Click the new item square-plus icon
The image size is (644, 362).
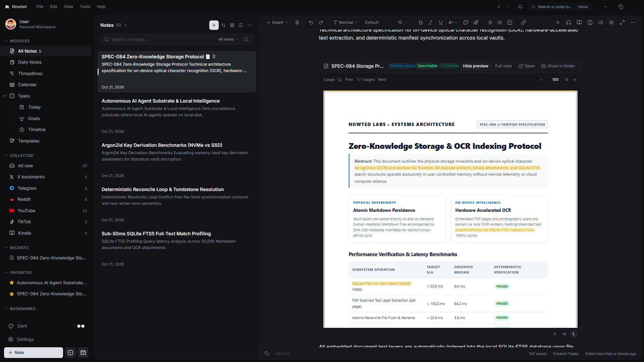pos(70,353)
